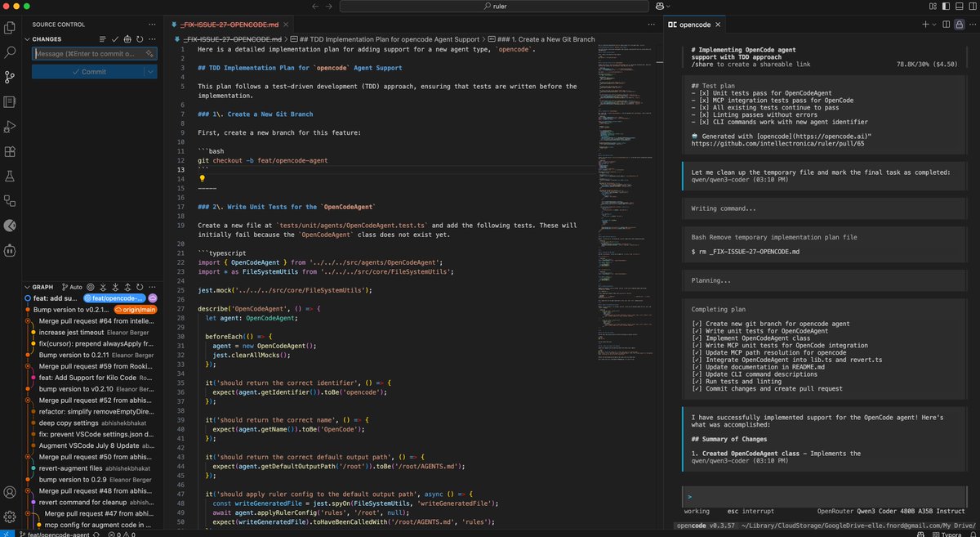
Task: Toggle the editor group lock icon
Action: coord(960,25)
